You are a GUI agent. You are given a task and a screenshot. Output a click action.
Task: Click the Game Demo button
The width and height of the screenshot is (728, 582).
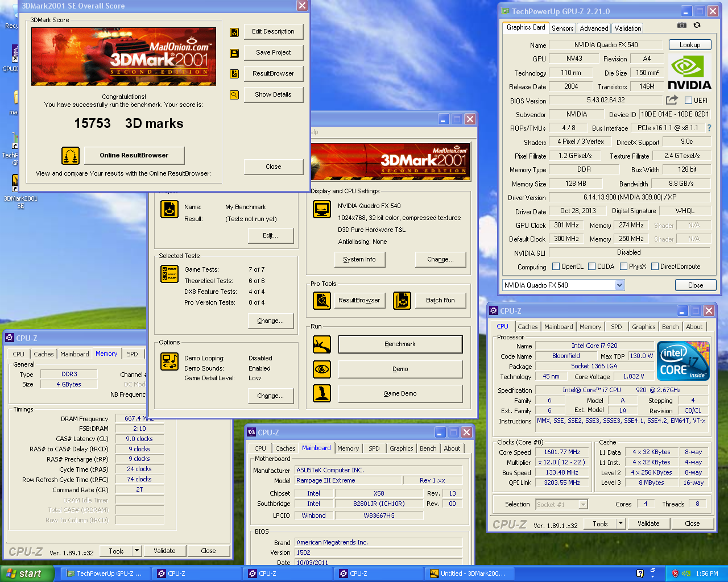400,393
